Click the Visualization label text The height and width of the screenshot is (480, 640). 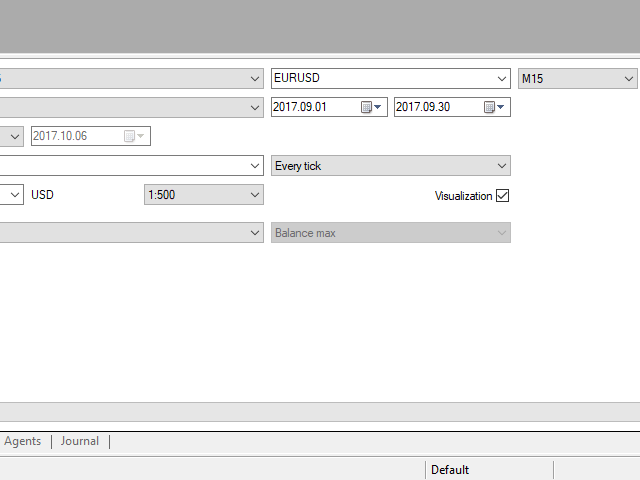[463, 196]
